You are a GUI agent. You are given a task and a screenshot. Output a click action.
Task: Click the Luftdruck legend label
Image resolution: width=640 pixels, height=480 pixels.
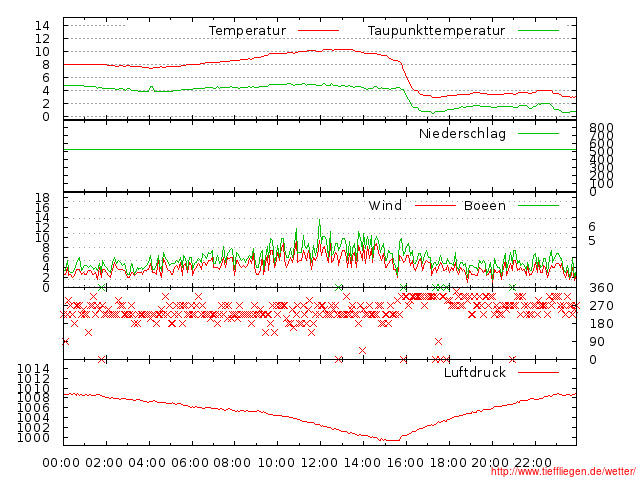point(475,372)
